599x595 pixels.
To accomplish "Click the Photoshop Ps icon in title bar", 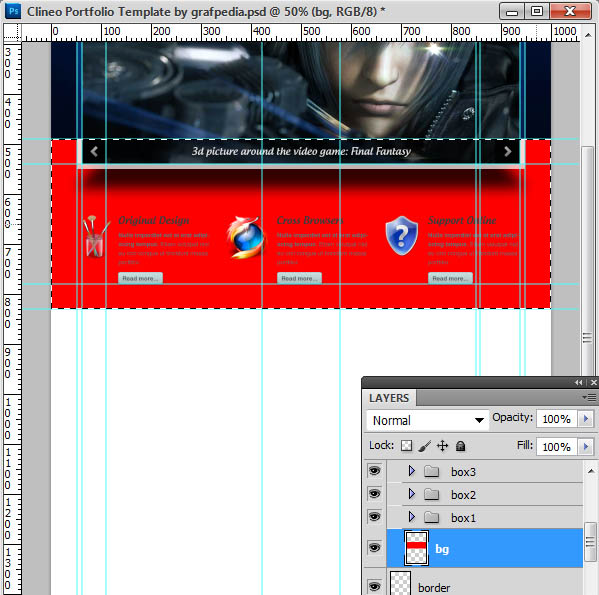I will (13, 11).
